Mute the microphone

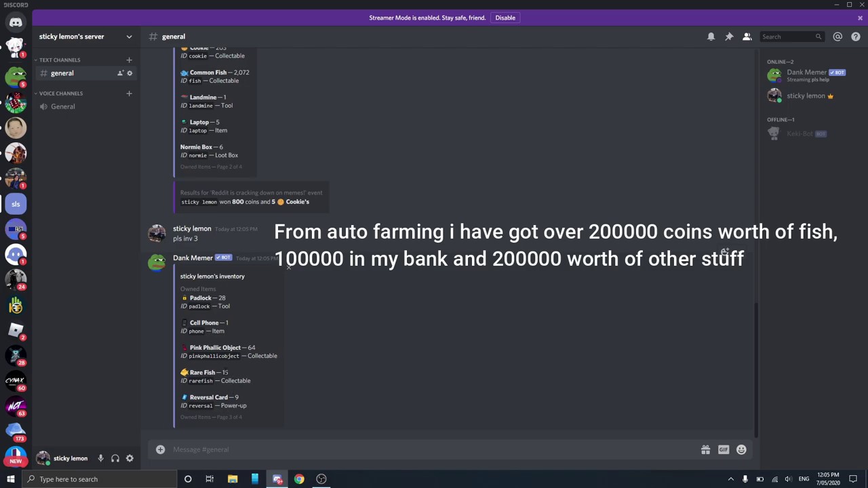pos(100,458)
